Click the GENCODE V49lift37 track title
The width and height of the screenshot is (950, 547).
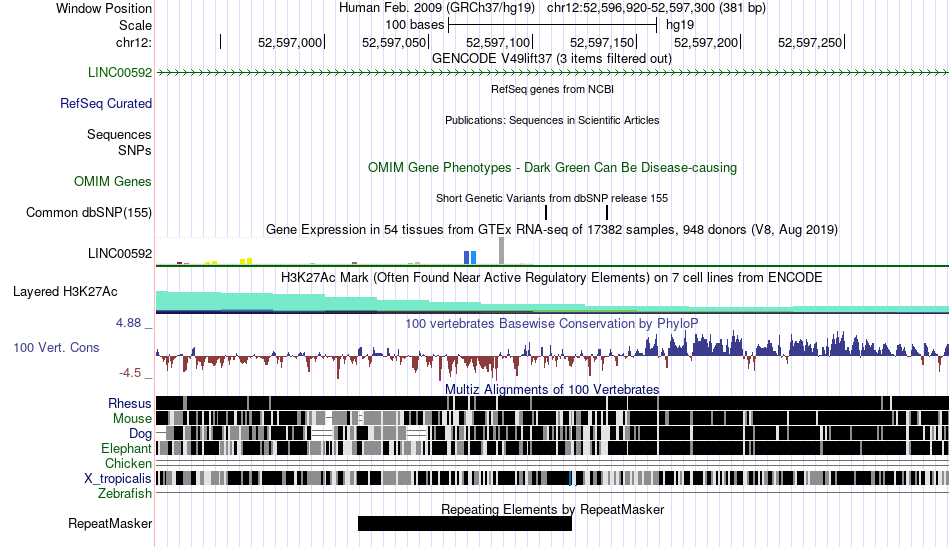tap(552, 59)
